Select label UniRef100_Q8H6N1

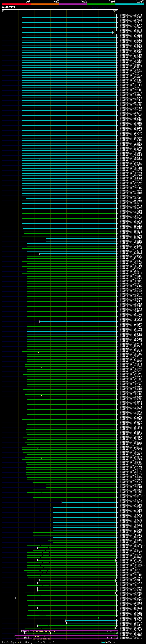(131, 57)
